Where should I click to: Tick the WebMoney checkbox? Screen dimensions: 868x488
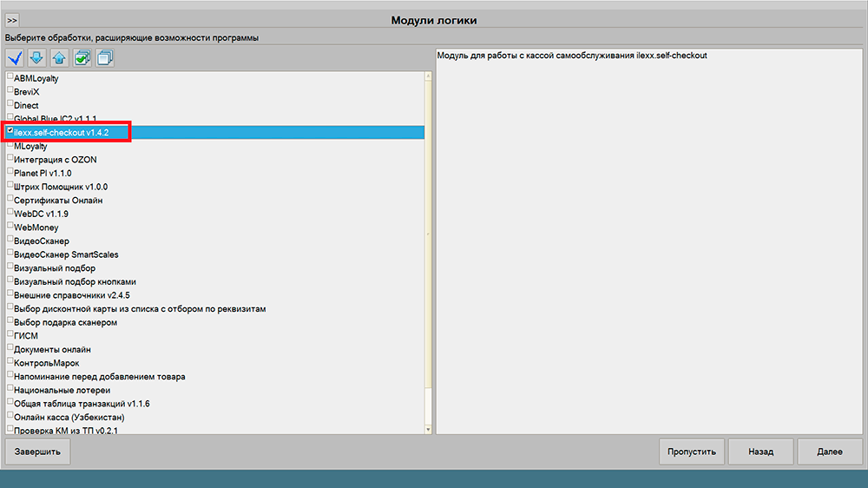pyautogui.click(x=10, y=226)
